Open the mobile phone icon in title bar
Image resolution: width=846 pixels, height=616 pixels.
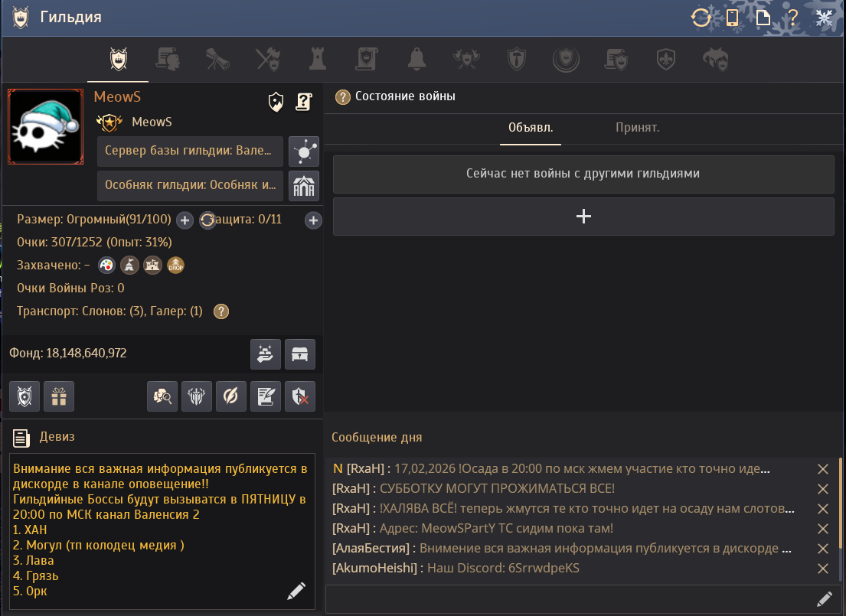pyautogui.click(x=732, y=18)
